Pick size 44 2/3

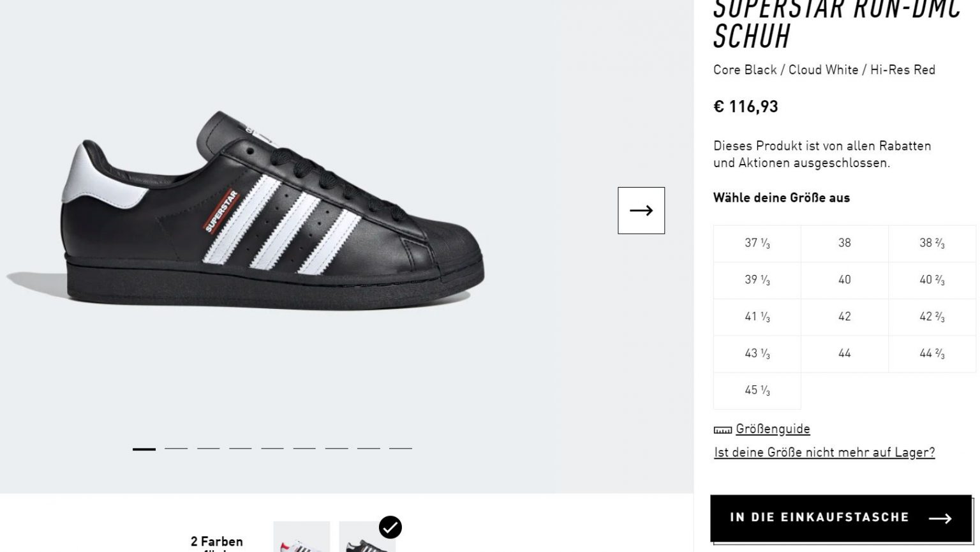click(932, 354)
